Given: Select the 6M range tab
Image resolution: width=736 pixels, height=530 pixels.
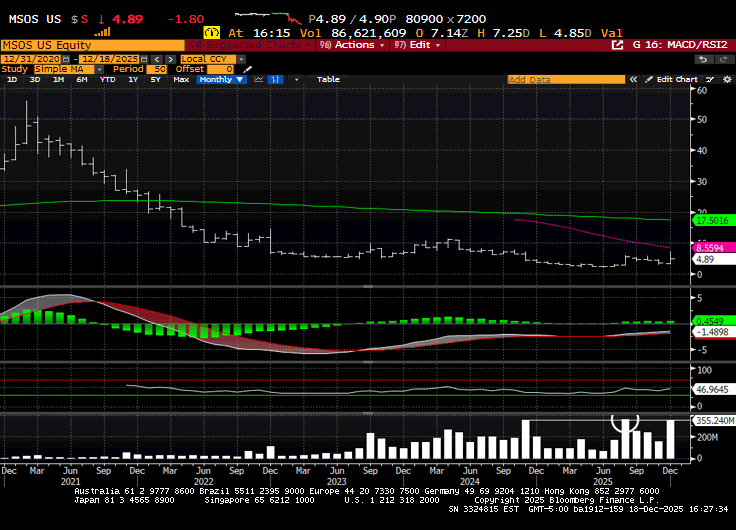Looking at the screenshot, I should (82, 79).
